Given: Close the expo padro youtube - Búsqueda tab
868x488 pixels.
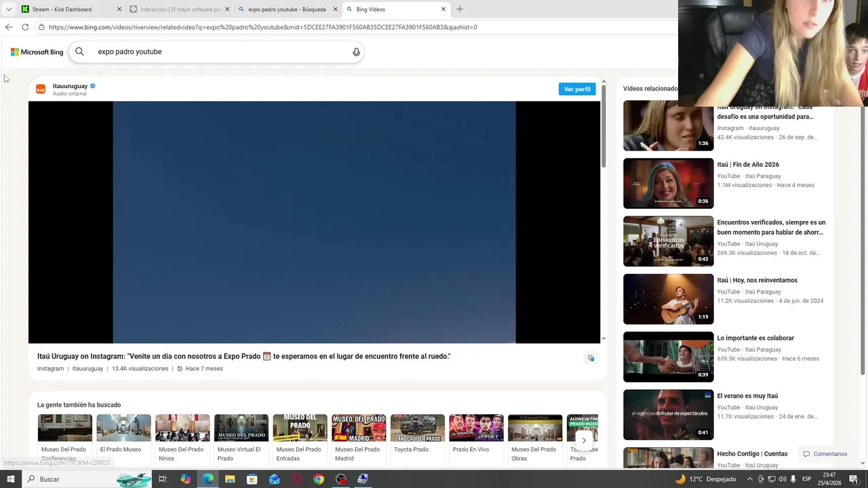Looking at the screenshot, I should coord(335,9).
